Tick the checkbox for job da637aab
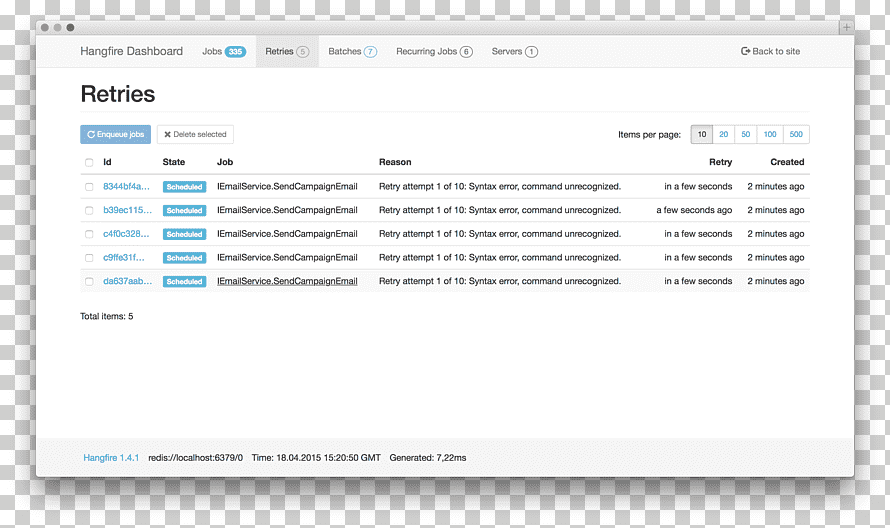Screen dimensions: 890x528 tap(89, 282)
